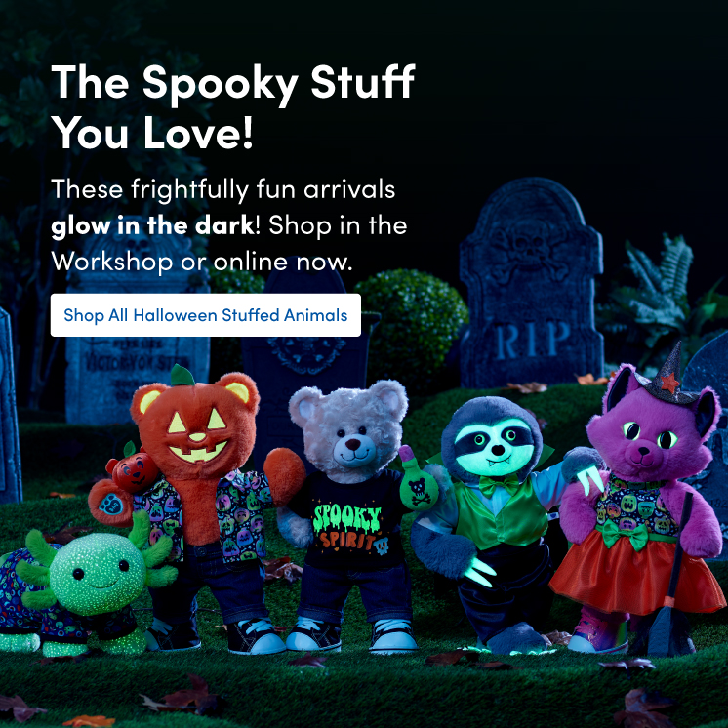Click skull and crossbones carving on tombstone
This screenshot has height=728, width=728.
529,250
